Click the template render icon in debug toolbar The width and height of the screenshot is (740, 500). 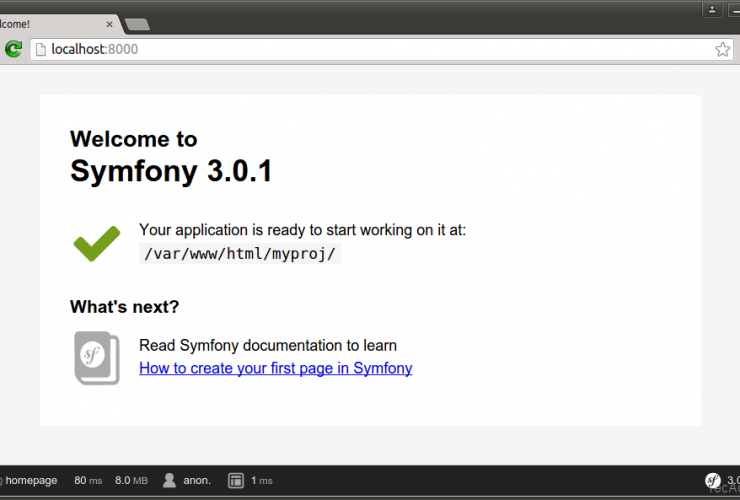[x=236, y=480]
